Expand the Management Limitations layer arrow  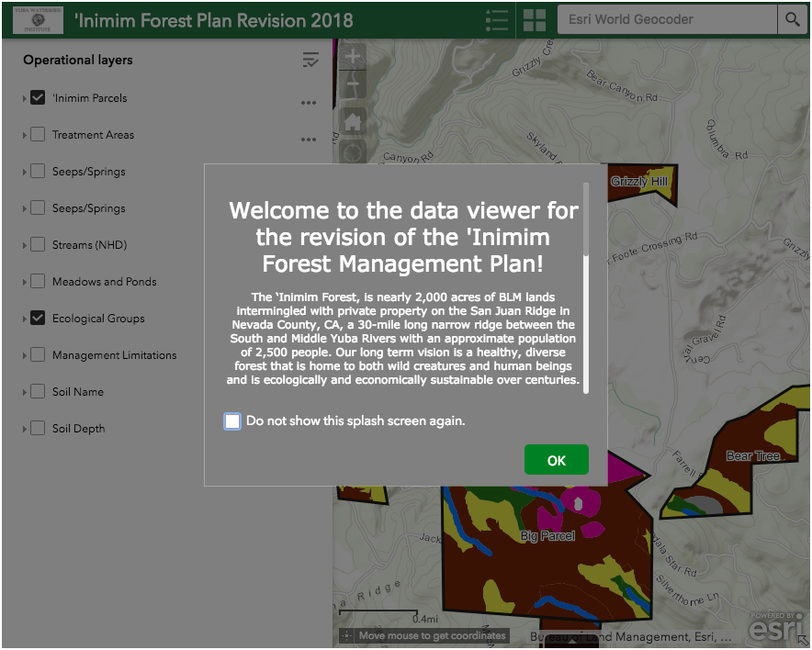point(25,356)
